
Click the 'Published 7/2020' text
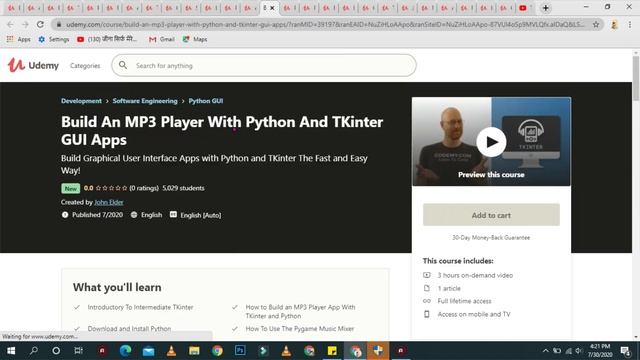[x=97, y=215]
